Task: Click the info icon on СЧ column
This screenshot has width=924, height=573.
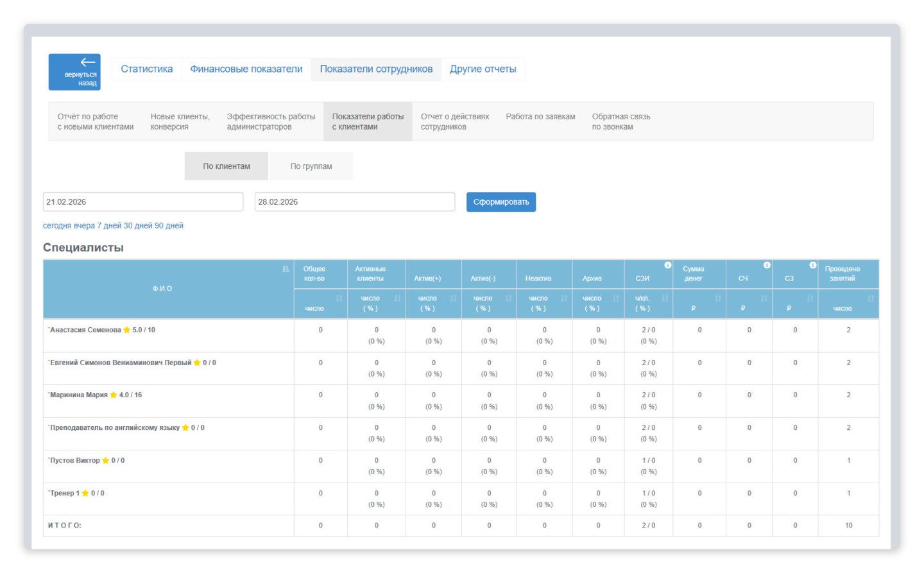Action: tap(767, 265)
